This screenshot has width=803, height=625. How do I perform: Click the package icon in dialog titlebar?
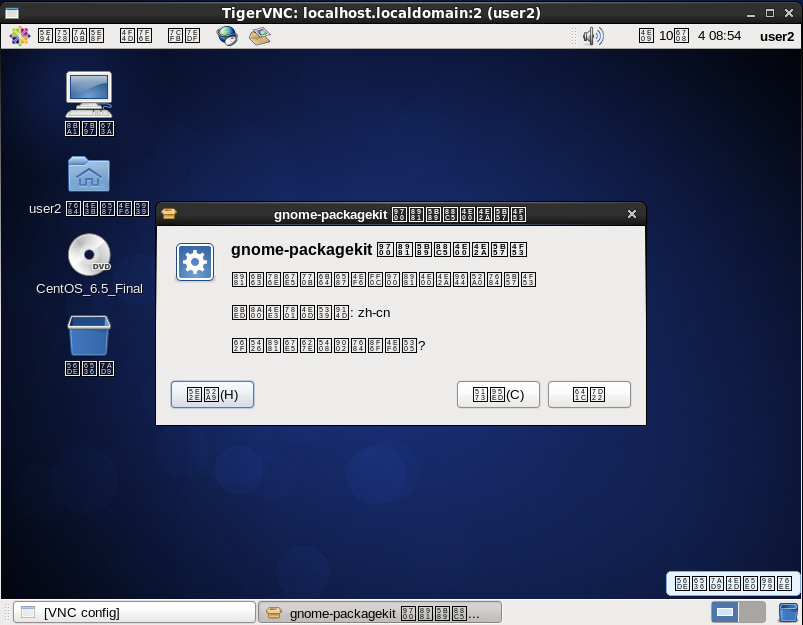[x=169, y=214]
